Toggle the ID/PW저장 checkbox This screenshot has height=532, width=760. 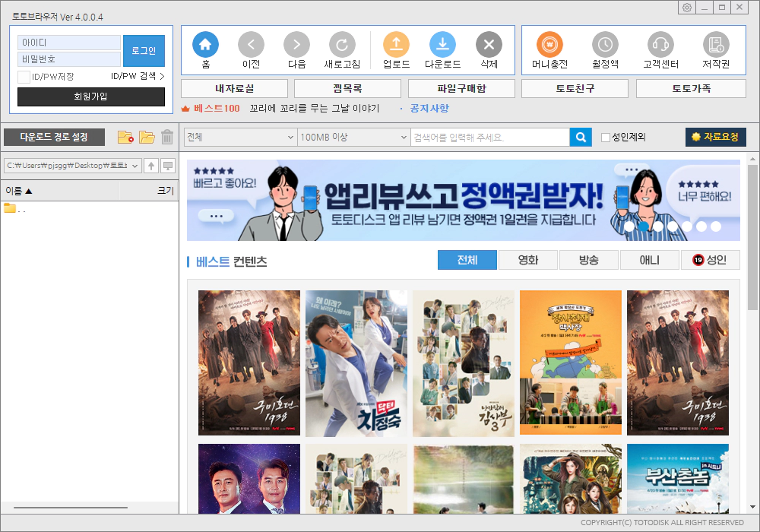click(24, 77)
